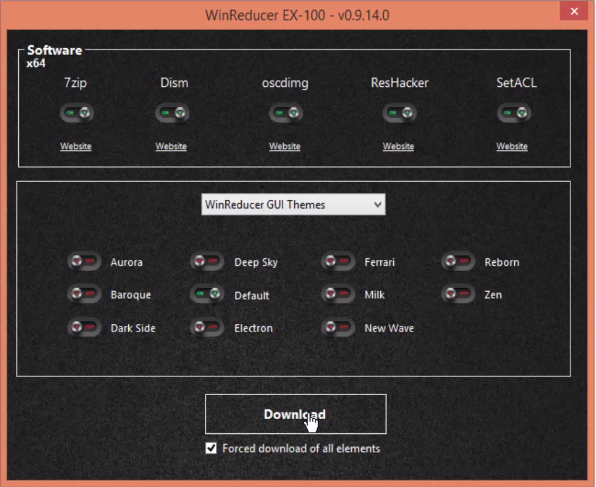Enable the Reborn theme switch
The image size is (596, 487).
458,261
